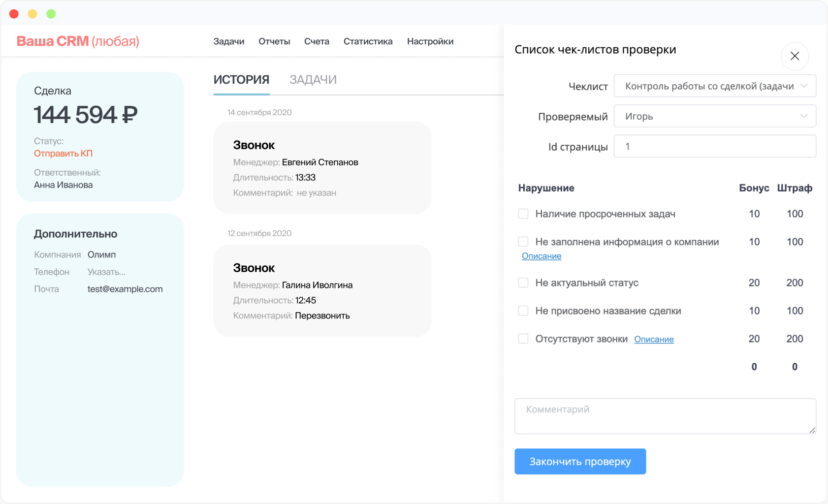
Task: Click the Комментарий text area
Action: (x=665, y=416)
